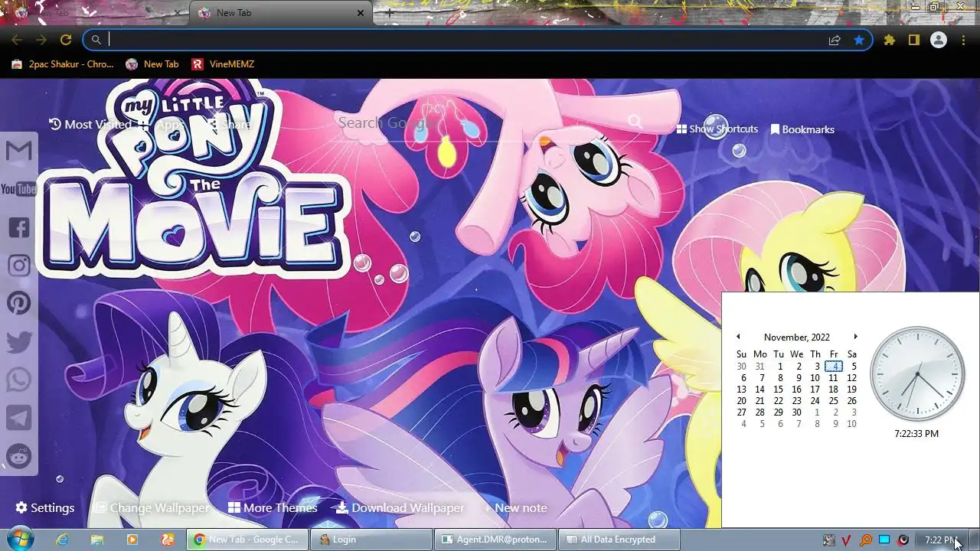
Task: Add a New note
Action: click(x=514, y=508)
